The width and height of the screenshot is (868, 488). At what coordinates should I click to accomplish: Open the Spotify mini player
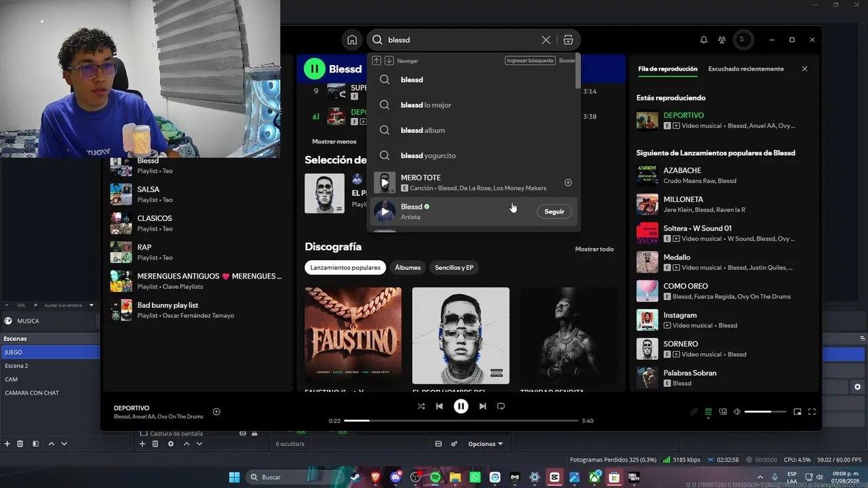(x=797, y=411)
